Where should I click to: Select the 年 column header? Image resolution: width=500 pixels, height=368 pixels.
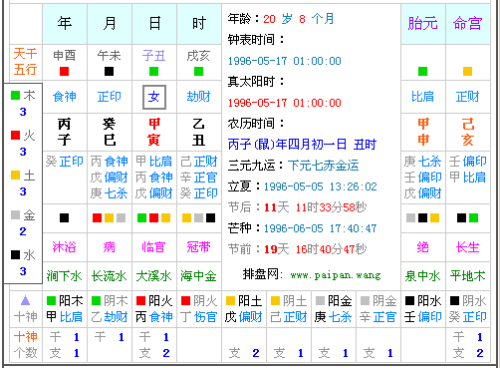coord(65,24)
